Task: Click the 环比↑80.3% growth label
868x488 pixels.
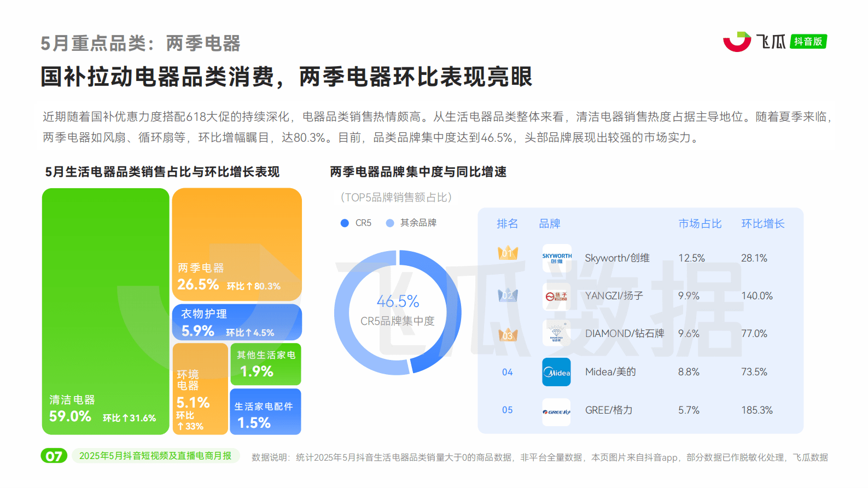Action: 254,286
